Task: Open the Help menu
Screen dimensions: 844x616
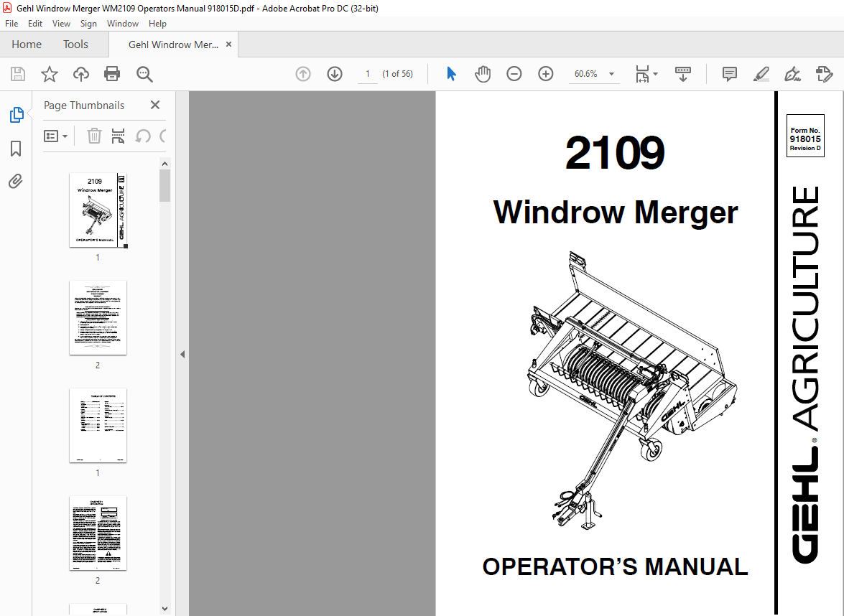Action: (158, 24)
